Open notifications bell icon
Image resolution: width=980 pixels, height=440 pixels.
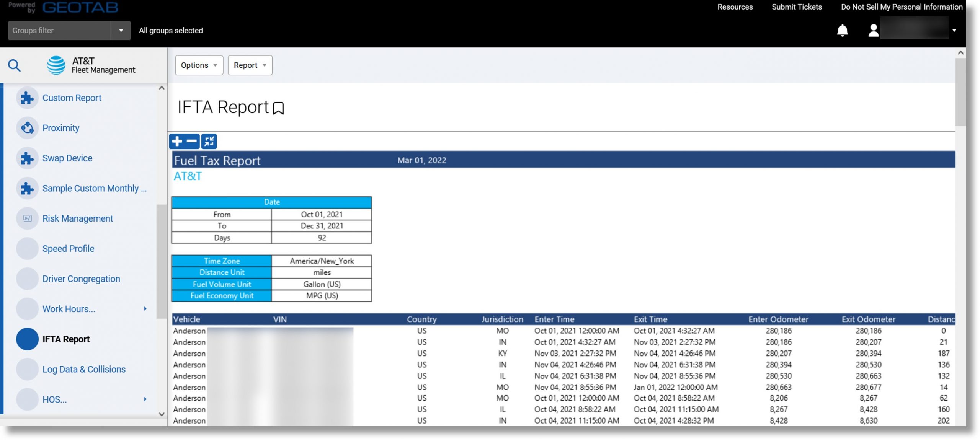842,30
